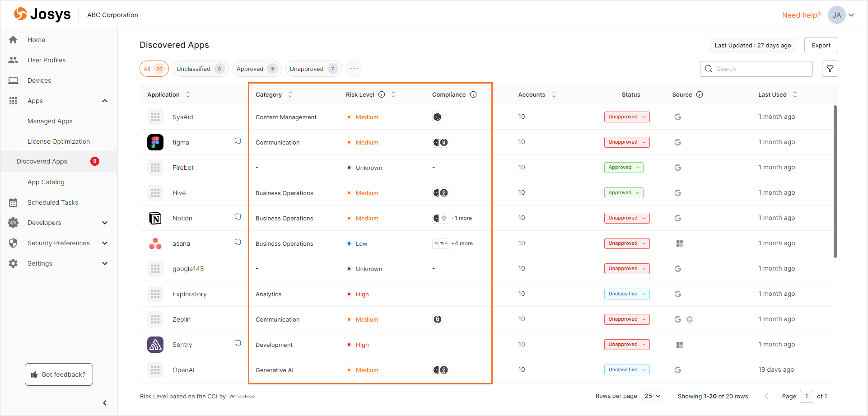Click the Microsoft source icon for asana
This screenshot has height=416, width=868.
point(680,243)
